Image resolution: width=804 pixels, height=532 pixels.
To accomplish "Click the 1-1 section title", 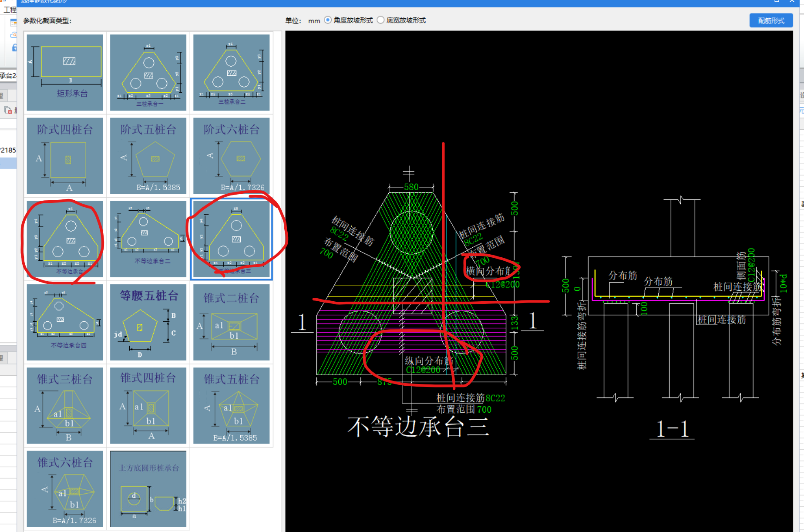I will [x=673, y=429].
